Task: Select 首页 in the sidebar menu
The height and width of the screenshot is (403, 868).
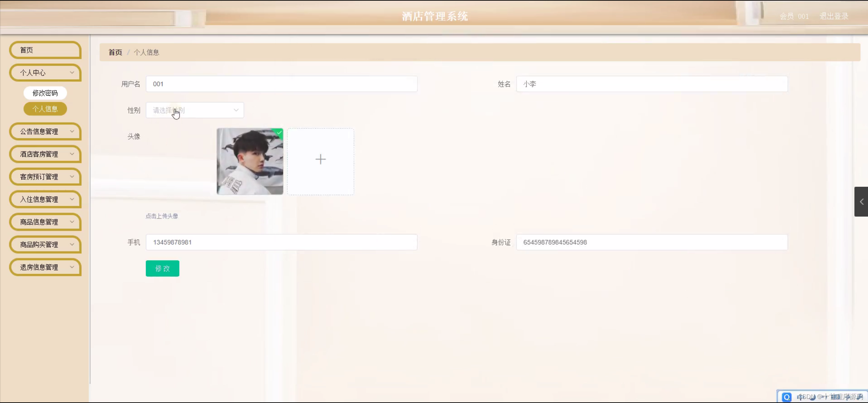Action: coord(45,50)
